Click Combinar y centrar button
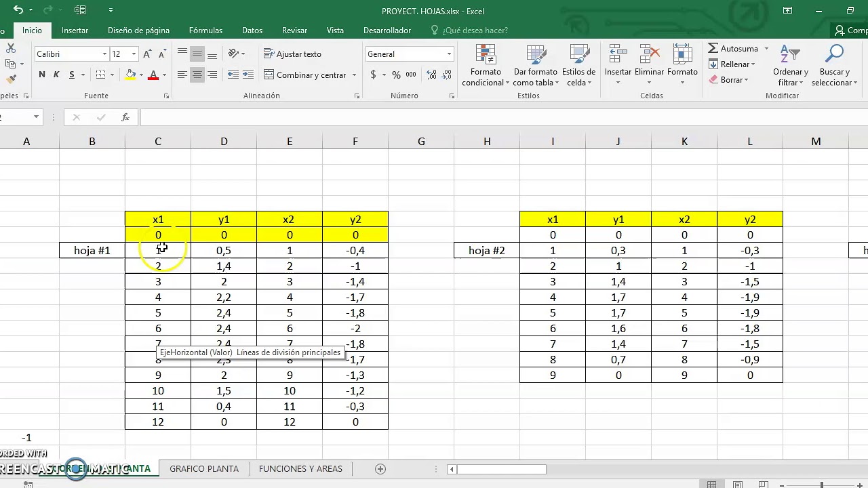The height and width of the screenshot is (488, 868). 305,75
